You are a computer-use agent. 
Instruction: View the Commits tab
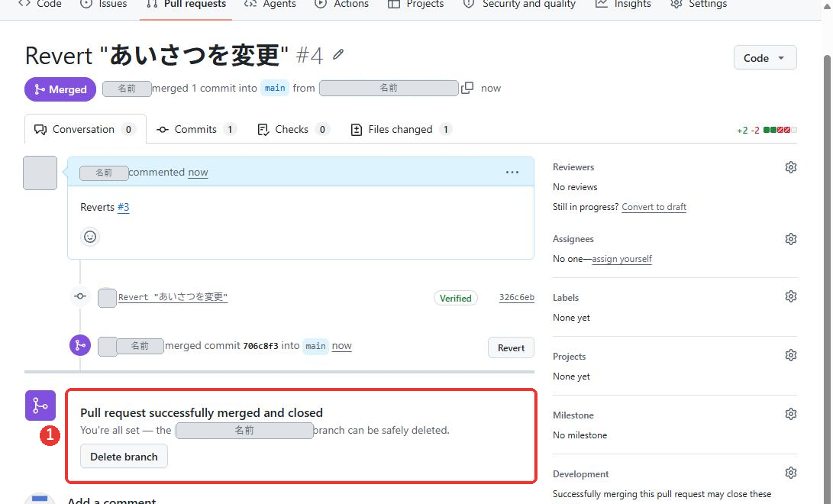[196, 129]
